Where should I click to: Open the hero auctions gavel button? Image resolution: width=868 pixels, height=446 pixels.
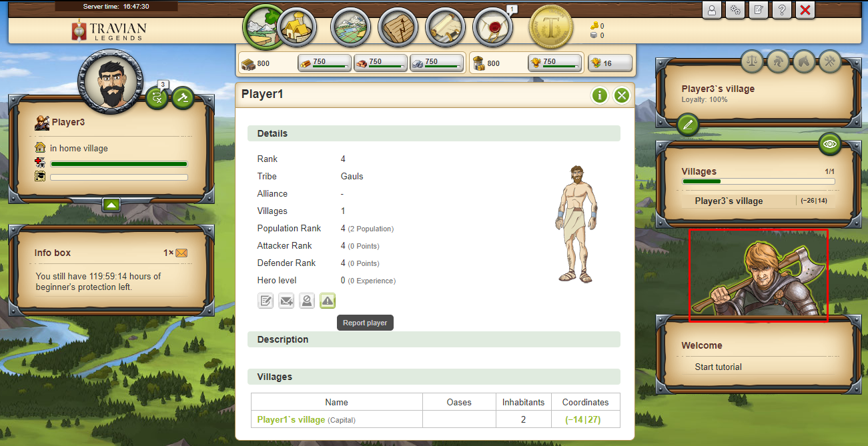click(183, 98)
